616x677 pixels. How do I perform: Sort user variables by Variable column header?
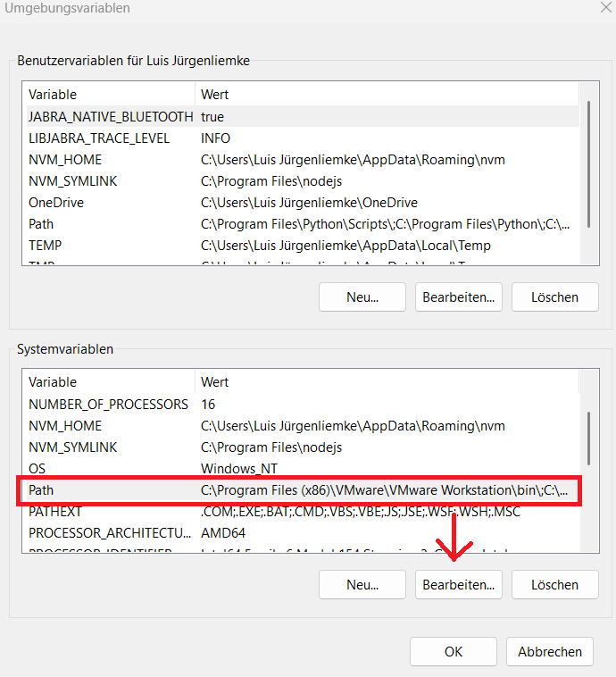[x=109, y=94]
